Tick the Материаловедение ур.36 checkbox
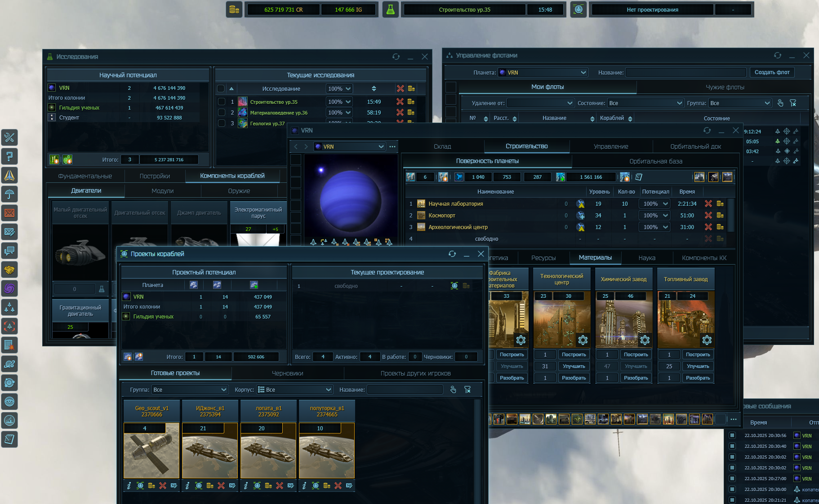Image resolution: width=819 pixels, height=504 pixels. point(222,112)
